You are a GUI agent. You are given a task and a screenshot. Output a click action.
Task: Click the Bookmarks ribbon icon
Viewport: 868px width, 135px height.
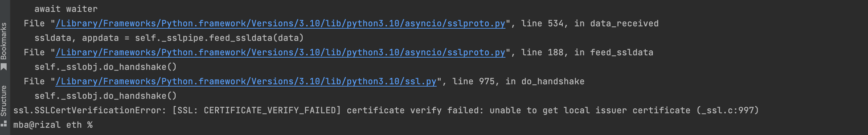[x=4, y=67]
